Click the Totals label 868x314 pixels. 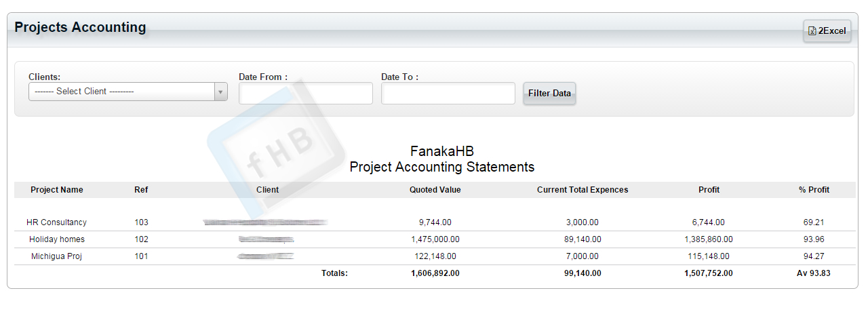tap(334, 273)
